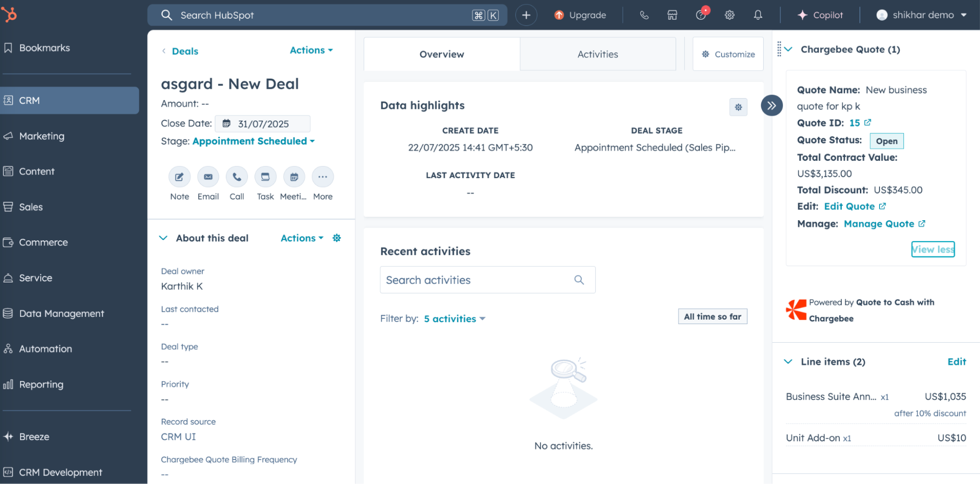Click Data highlights settings gear icon

[x=738, y=107]
